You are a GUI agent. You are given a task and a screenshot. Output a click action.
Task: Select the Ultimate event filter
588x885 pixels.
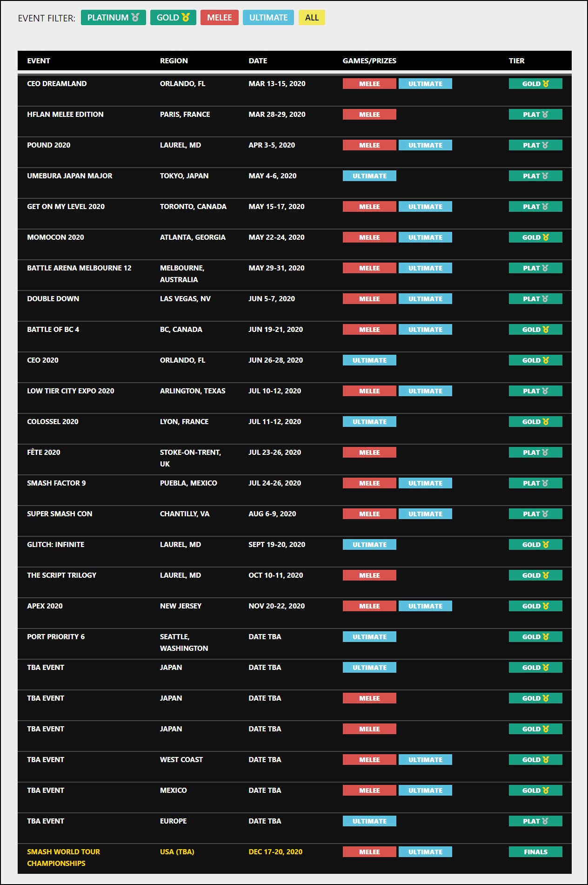tap(268, 18)
